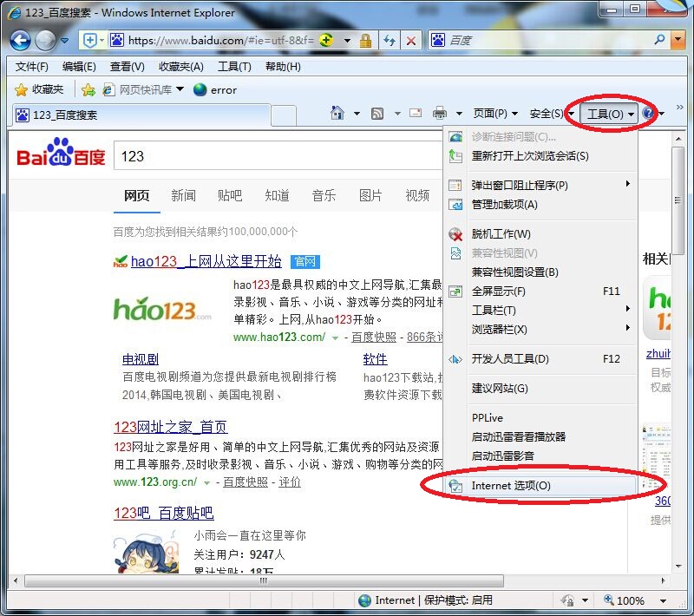The width and height of the screenshot is (694, 616).
Task: Click the status bar protection icon
Action: pos(568,600)
